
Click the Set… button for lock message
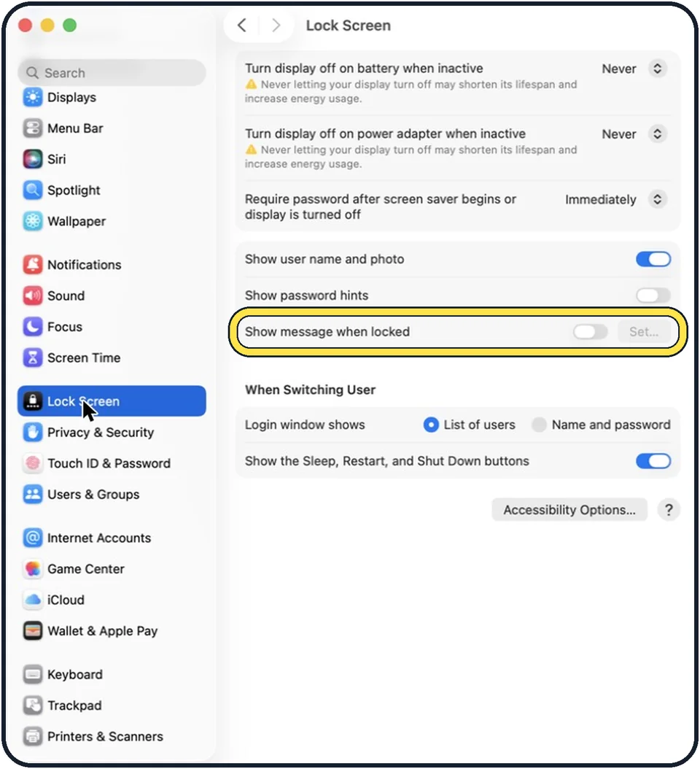tap(644, 331)
